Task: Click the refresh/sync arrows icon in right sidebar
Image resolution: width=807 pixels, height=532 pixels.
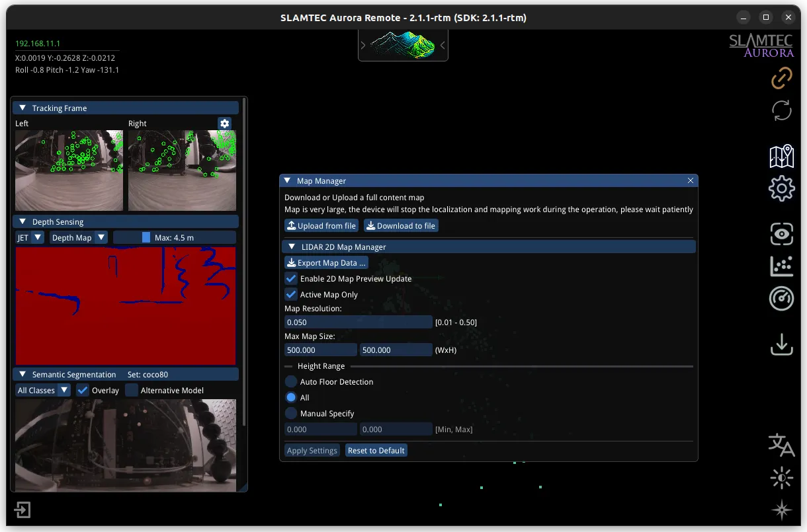Action: click(x=782, y=110)
